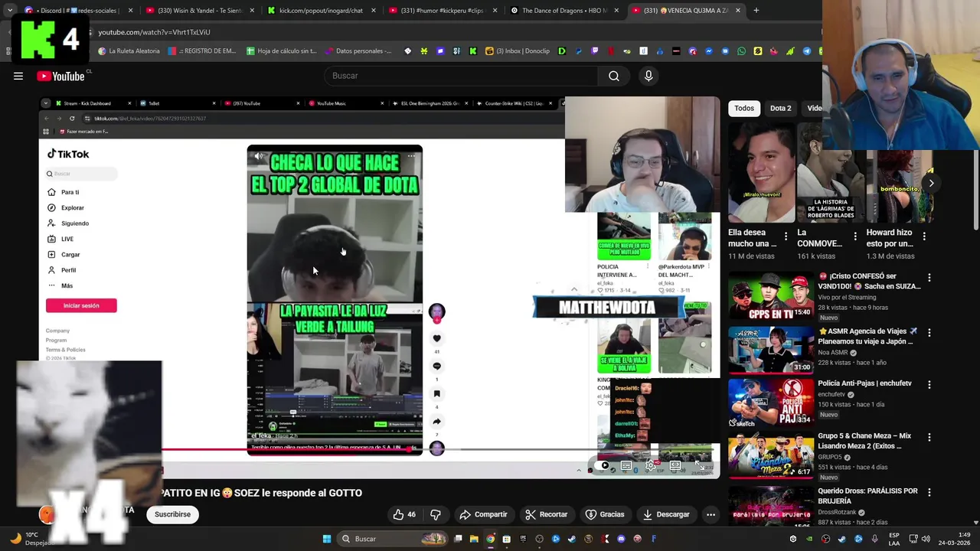Open Epic Games launcher from taskbar
Screen dimensions: 980x551
[523, 539]
